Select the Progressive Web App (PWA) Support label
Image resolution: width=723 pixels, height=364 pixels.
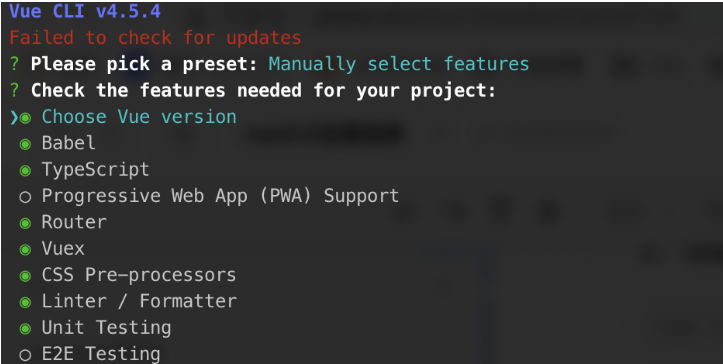point(220,196)
